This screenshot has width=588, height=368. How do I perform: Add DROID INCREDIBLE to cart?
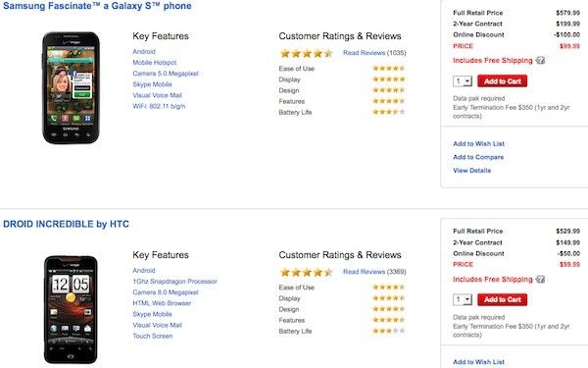click(x=502, y=299)
